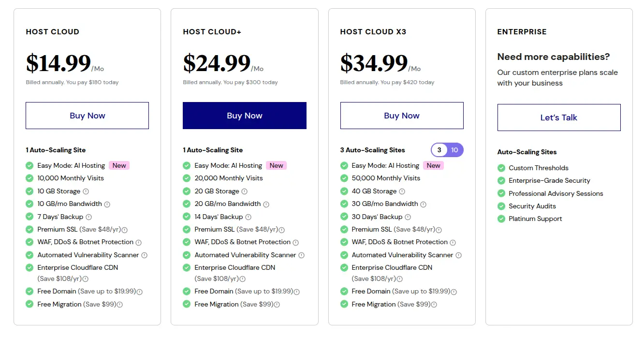Screen dimensions: 644x337
Task: View Premium SSL savings info on Host Cloud+
Action: coord(282,229)
